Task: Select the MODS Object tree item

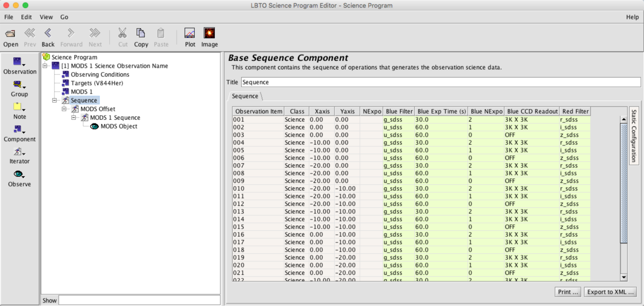Action: (119, 126)
